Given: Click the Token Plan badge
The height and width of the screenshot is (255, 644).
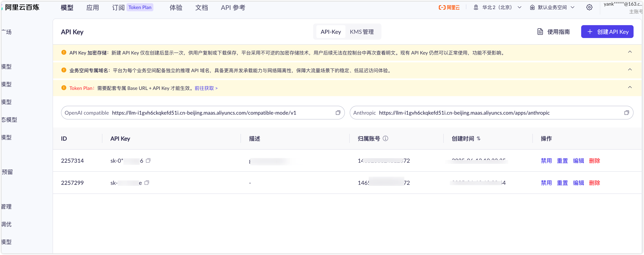Looking at the screenshot, I should [x=140, y=7].
